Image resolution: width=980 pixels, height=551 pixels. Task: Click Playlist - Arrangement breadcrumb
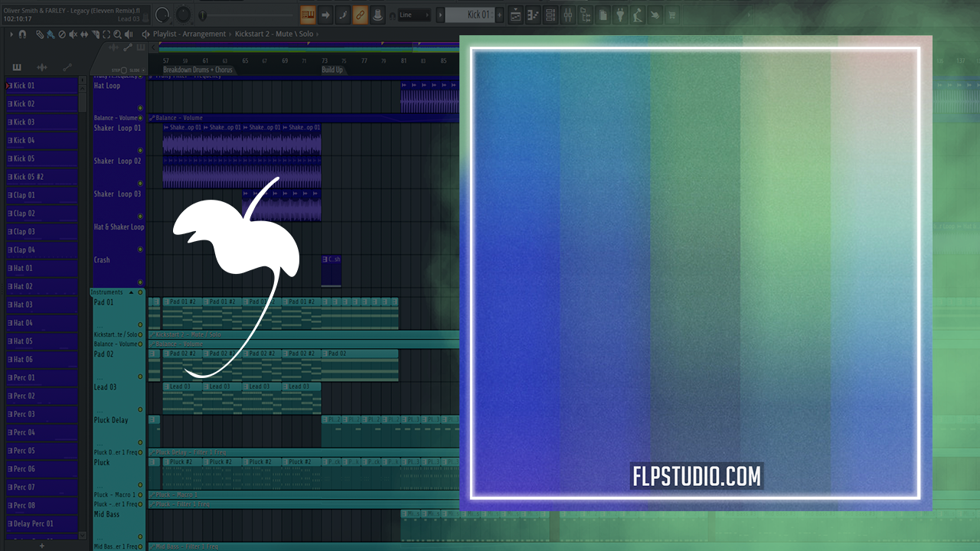(x=189, y=34)
